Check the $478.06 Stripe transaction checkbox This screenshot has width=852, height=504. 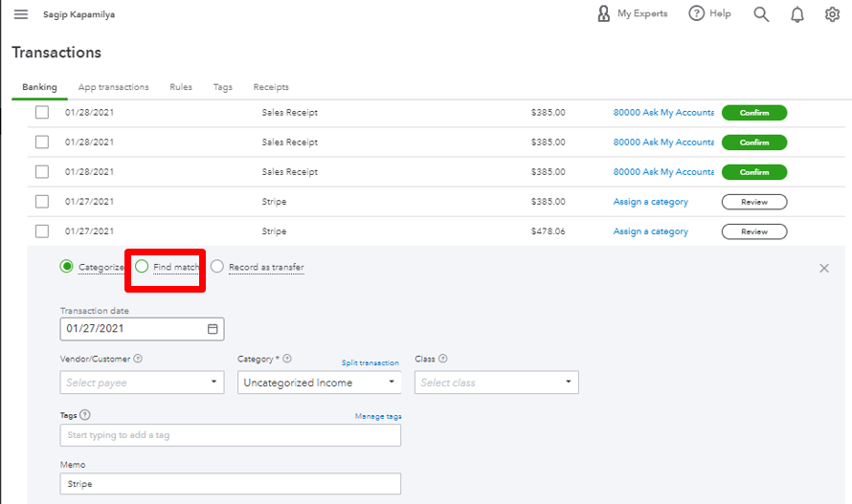42,230
